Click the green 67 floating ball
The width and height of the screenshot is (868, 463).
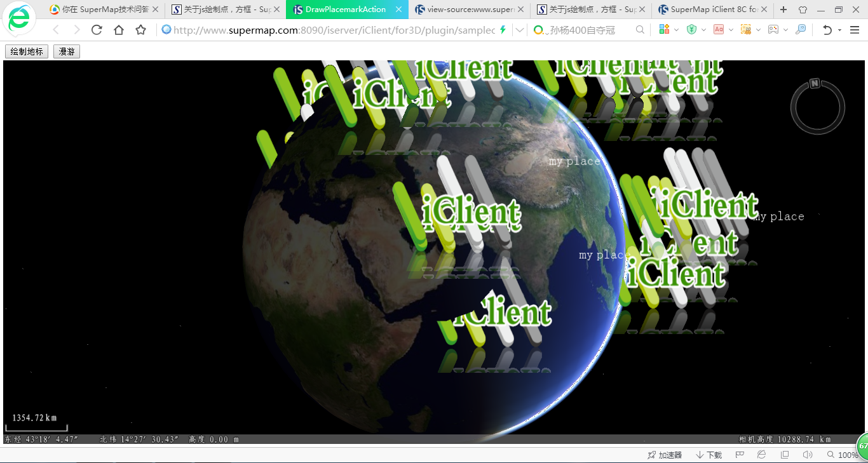(x=863, y=446)
